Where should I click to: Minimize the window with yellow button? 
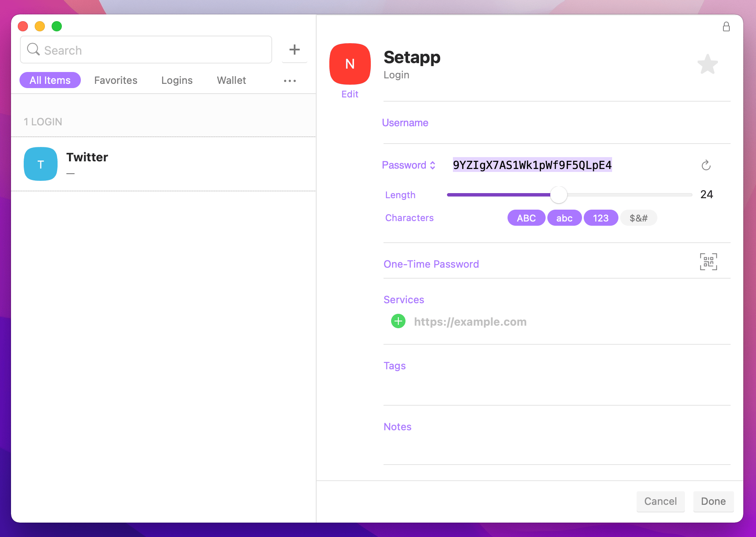pyautogui.click(x=40, y=26)
